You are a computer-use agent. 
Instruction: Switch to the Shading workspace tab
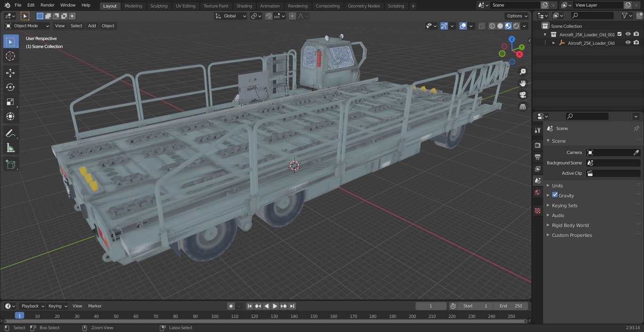[244, 6]
